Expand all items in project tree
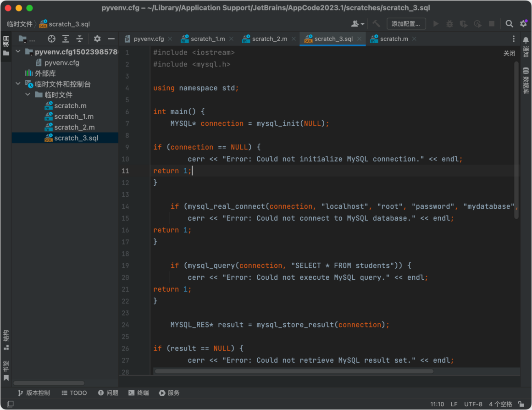The image size is (532, 410). (66, 39)
